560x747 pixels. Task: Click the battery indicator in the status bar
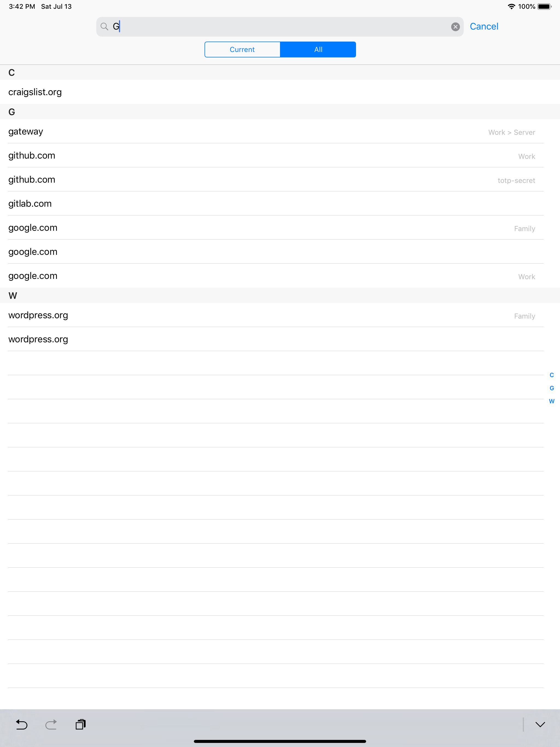[544, 6]
